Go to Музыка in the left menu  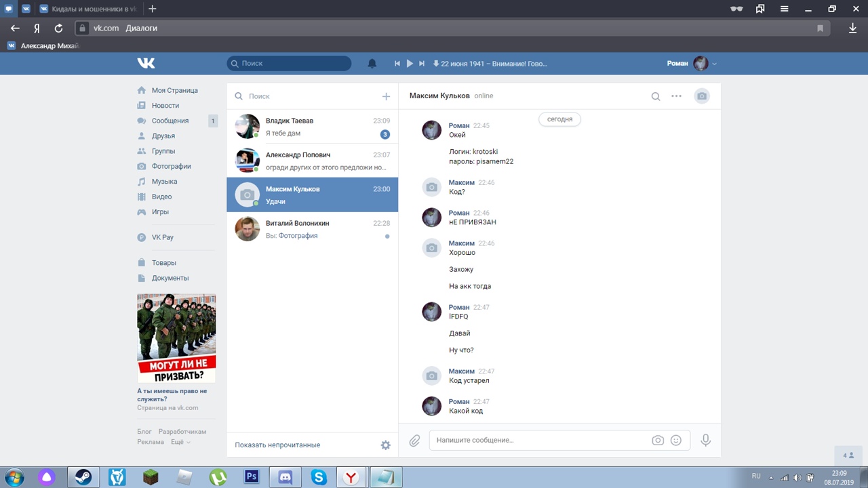164,182
